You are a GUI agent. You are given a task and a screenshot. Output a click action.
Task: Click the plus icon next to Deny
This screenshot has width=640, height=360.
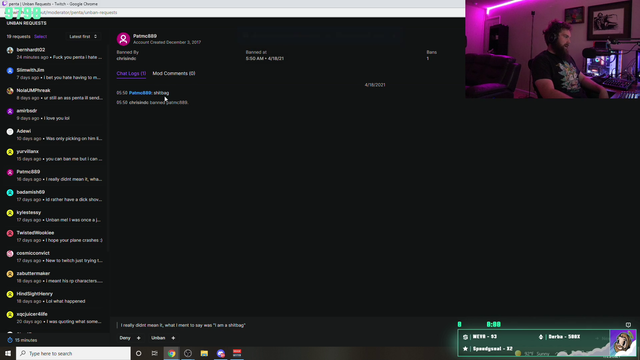[x=138, y=338]
